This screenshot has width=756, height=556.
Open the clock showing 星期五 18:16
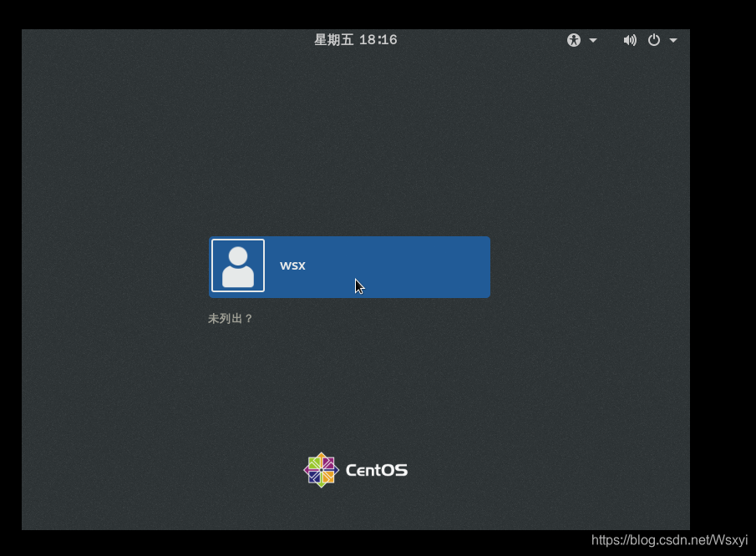coord(356,39)
